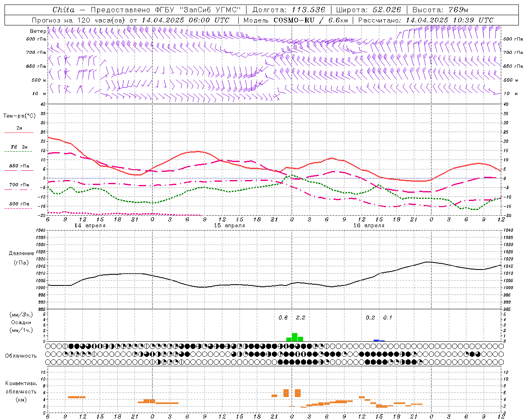
Task: Click the "850 гПа" temperature legend entry
Action: tap(19, 167)
